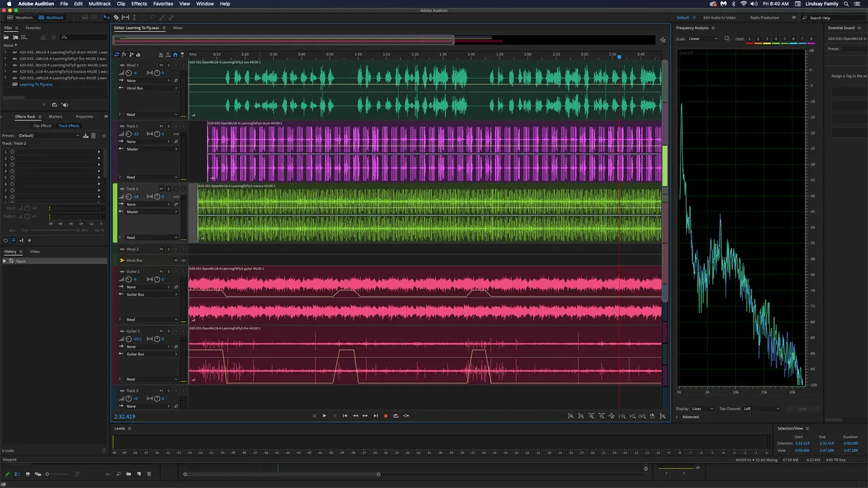The width and height of the screenshot is (868, 488).
Task: Switch to the Markers tab
Action: [56, 117]
